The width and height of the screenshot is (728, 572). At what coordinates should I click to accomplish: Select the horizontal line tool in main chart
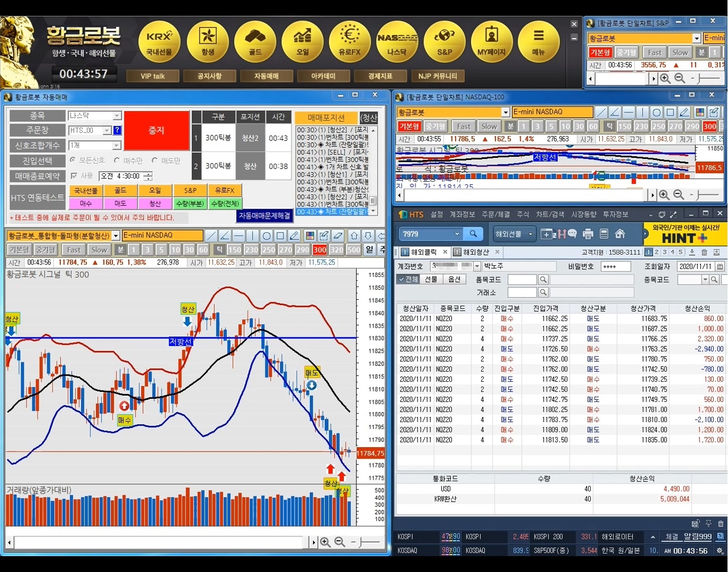point(238,236)
